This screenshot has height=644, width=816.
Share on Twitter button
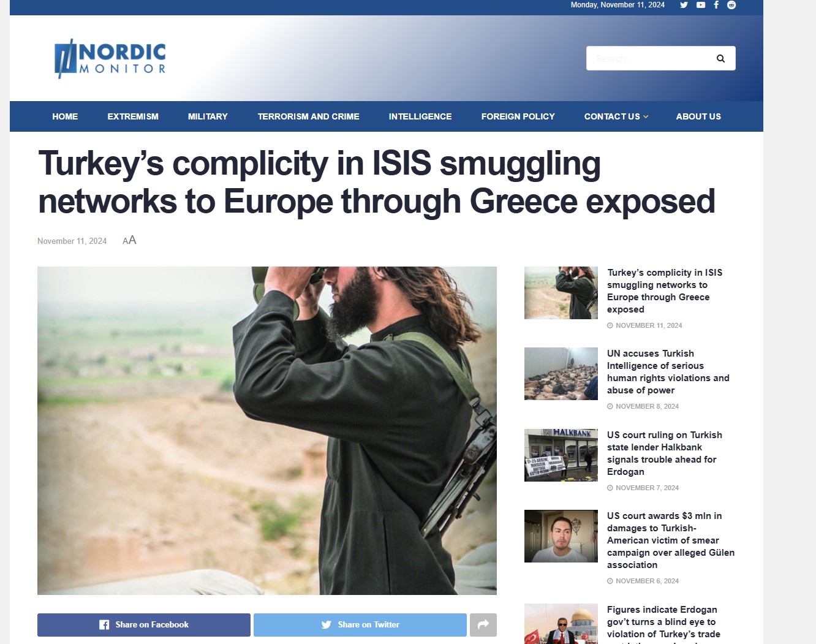coord(360,625)
